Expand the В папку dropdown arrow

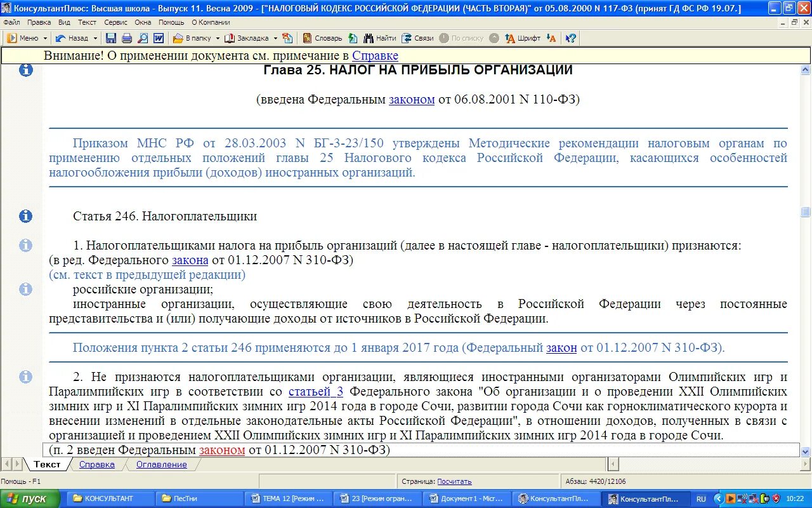coord(218,38)
